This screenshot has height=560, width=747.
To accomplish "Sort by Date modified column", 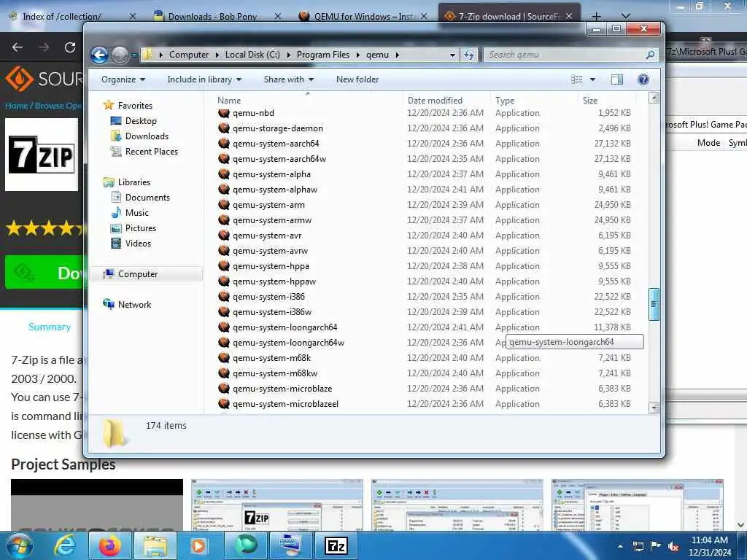I will click(x=435, y=101).
